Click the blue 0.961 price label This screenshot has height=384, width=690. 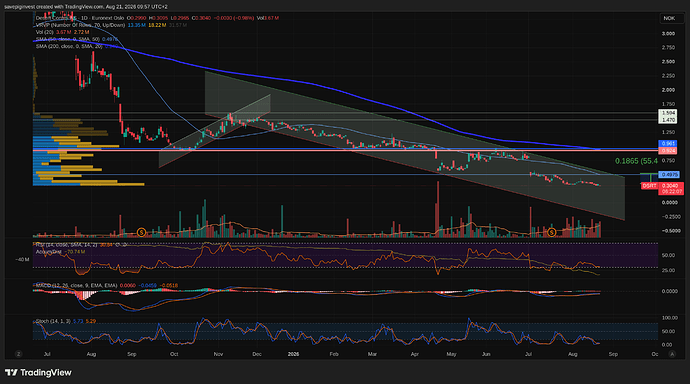(x=668, y=143)
